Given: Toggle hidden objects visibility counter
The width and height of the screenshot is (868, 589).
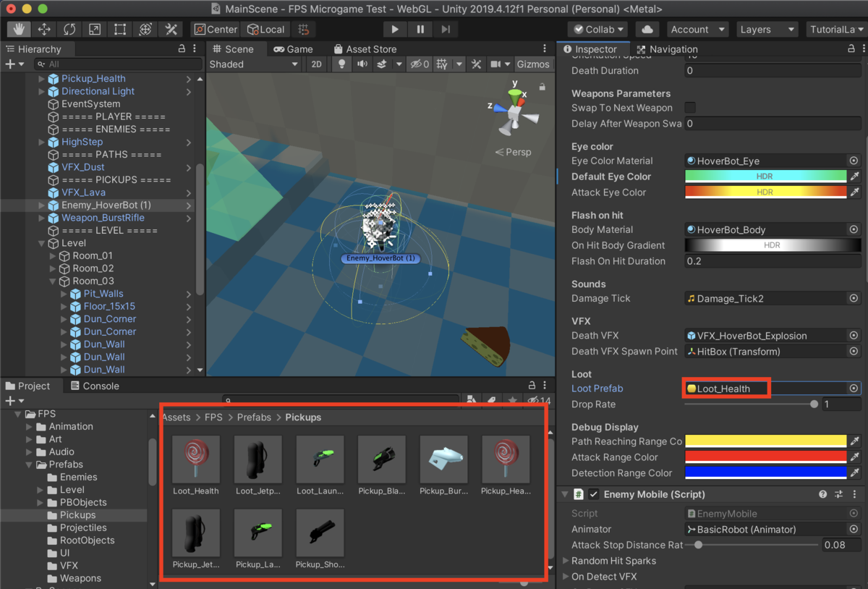Looking at the screenshot, I should (420, 64).
